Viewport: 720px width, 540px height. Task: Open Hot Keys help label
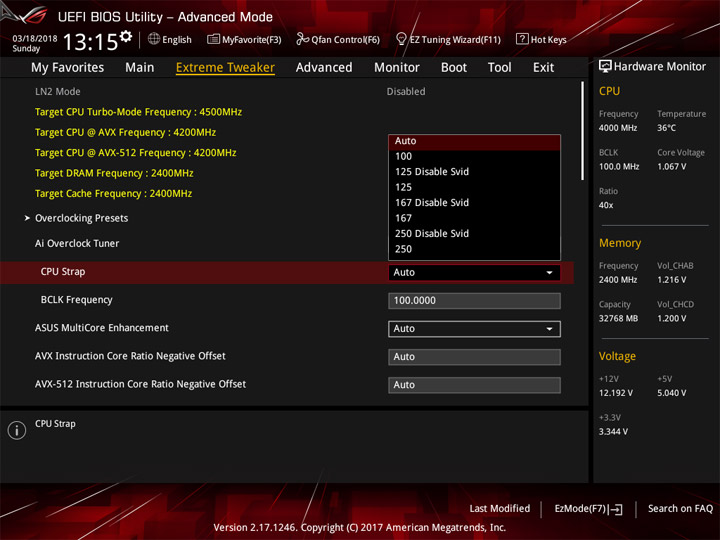point(549,39)
